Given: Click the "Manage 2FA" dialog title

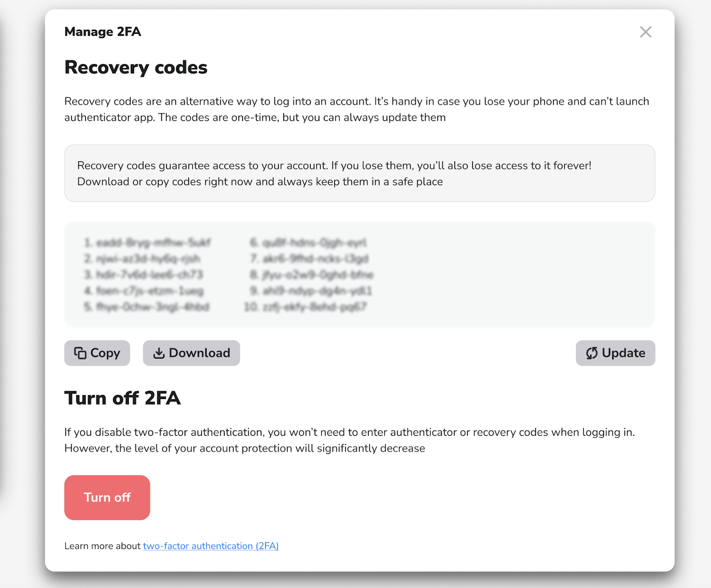Looking at the screenshot, I should (103, 32).
